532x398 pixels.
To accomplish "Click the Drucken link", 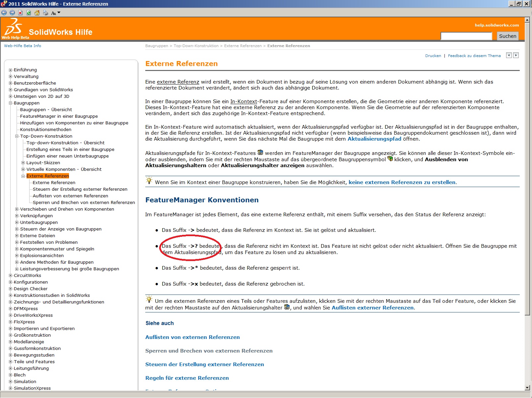I will 433,56.
